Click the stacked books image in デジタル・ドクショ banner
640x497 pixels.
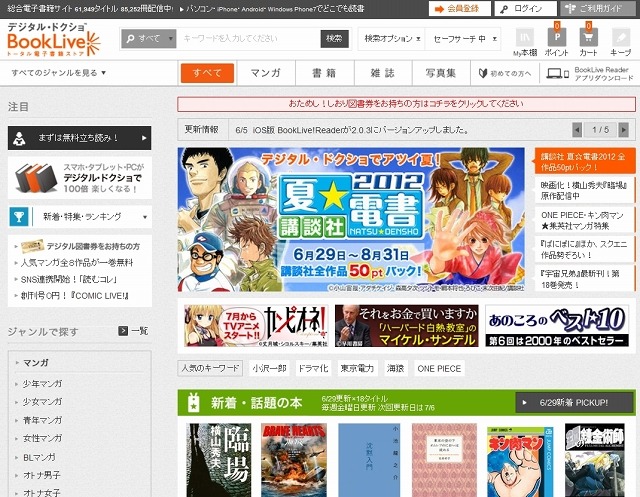click(x=36, y=178)
